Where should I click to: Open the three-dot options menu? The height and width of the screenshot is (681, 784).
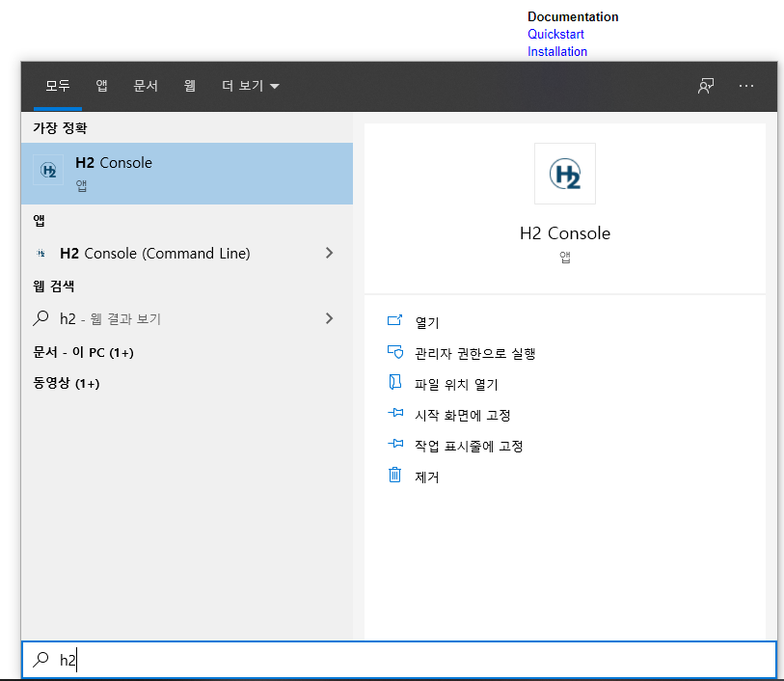746,86
